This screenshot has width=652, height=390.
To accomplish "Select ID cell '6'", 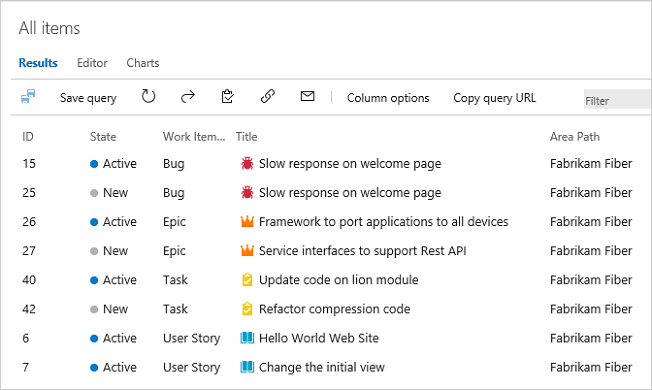I will 26,338.
